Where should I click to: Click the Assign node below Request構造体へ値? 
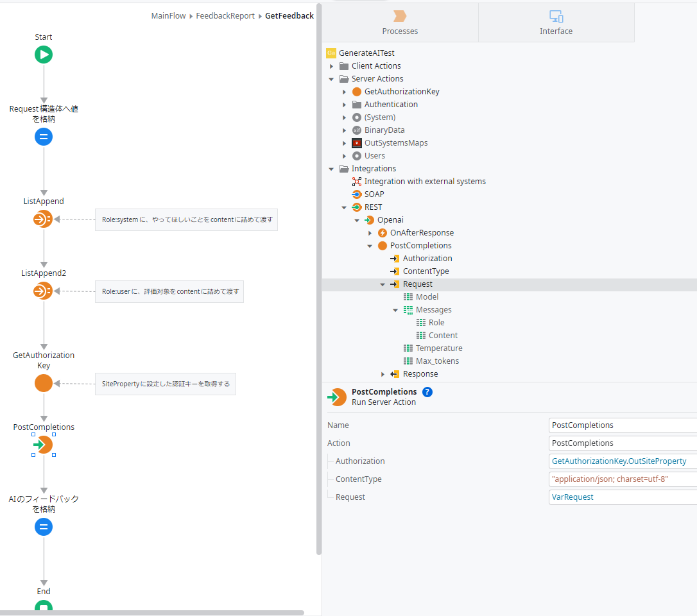[x=43, y=137]
